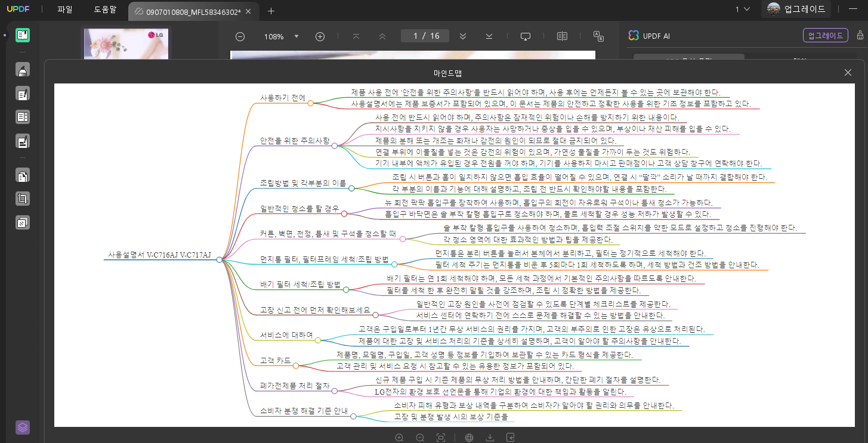Go to next page double-chevron down
Screen dimensions: 868x443
[x=462, y=36]
